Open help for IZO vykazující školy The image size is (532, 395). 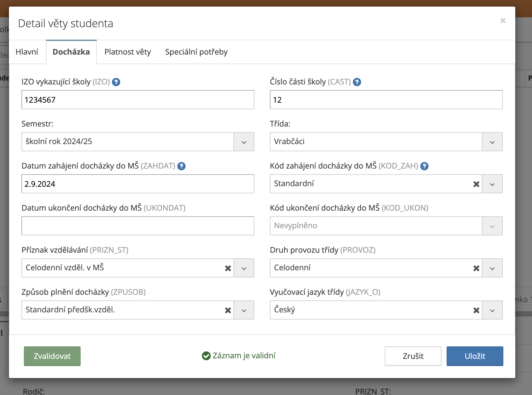tap(116, 82)
